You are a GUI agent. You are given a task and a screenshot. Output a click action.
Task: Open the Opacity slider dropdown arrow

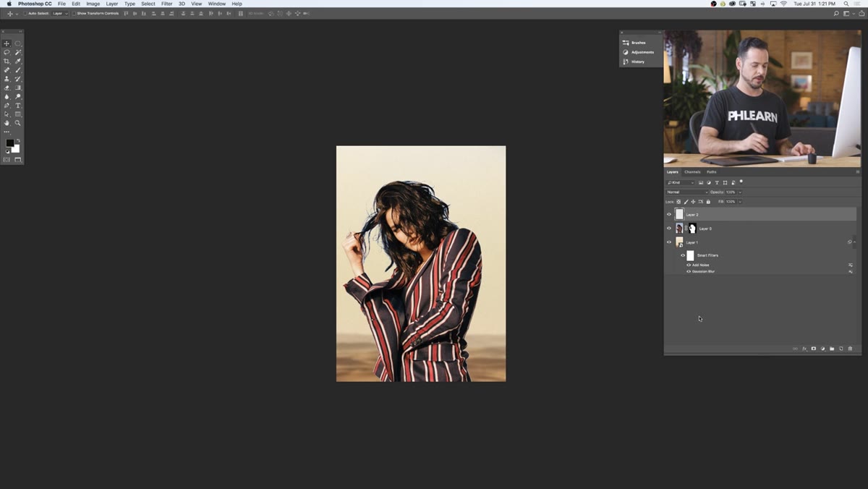[740, 192]
